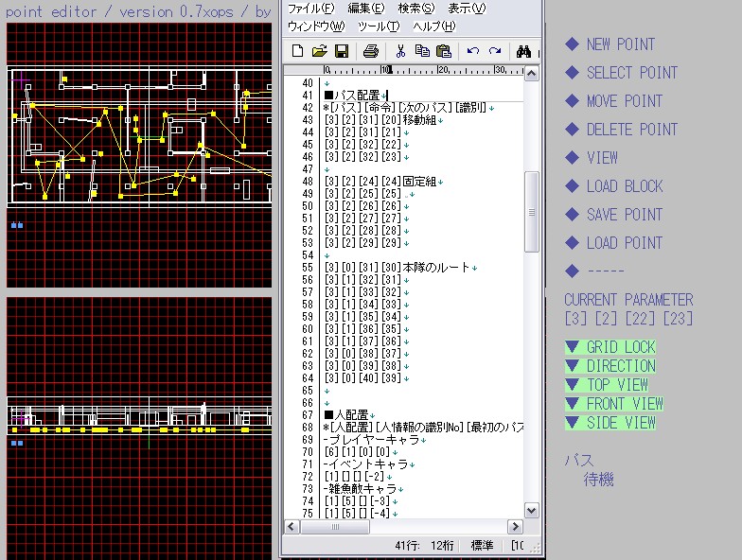Click diamond icon beside MOVE POINT
This screenshot has height=560, width=742.
tap(572, 100)
